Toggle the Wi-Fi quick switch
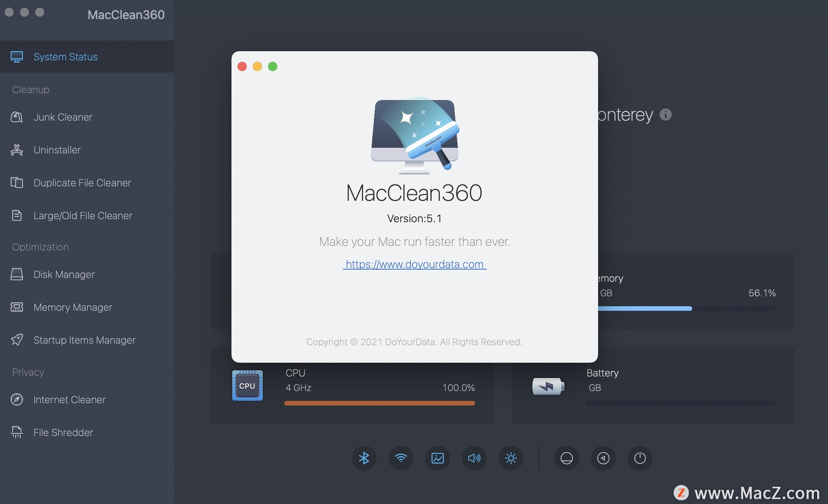This screenshot has height=504, width=828. 401,458
